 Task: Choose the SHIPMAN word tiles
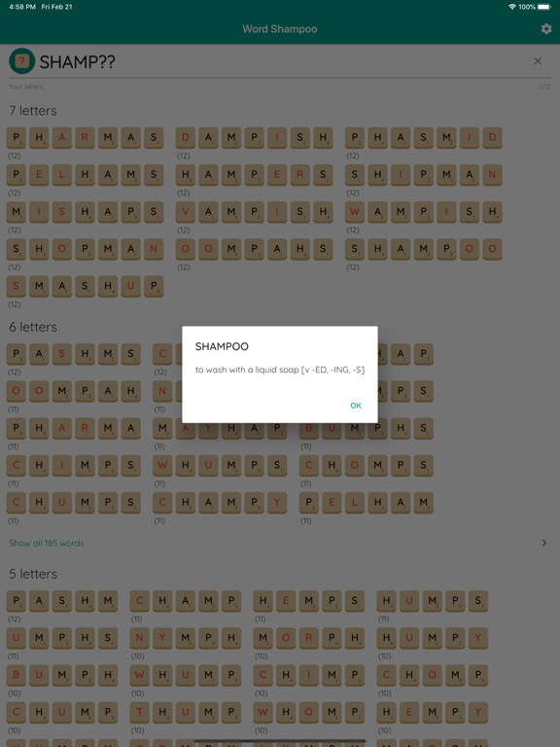click(423, 175)
